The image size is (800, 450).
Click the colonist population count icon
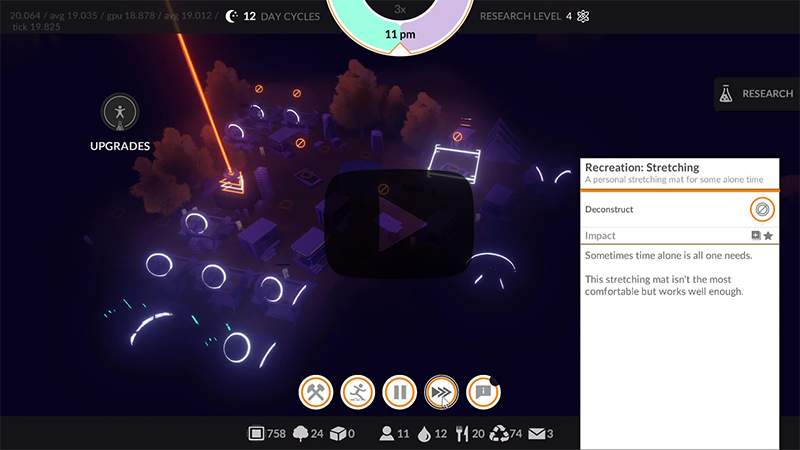coord(386,434)
